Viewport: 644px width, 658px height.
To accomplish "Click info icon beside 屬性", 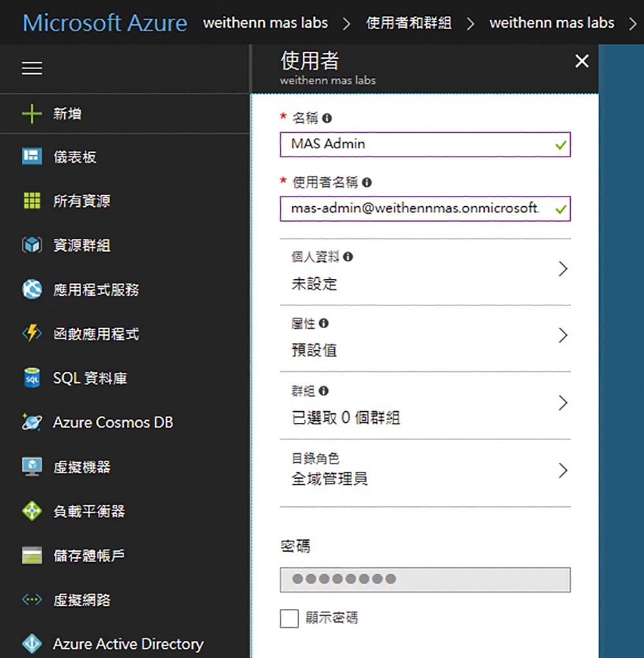I will coord(324,323).
